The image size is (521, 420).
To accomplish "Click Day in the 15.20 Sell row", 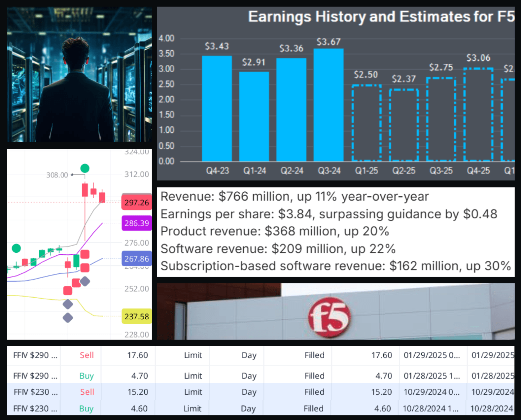I will 249,392.
